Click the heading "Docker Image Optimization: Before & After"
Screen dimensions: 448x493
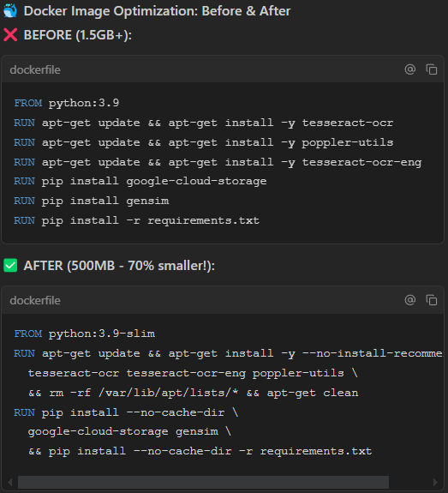158,11
